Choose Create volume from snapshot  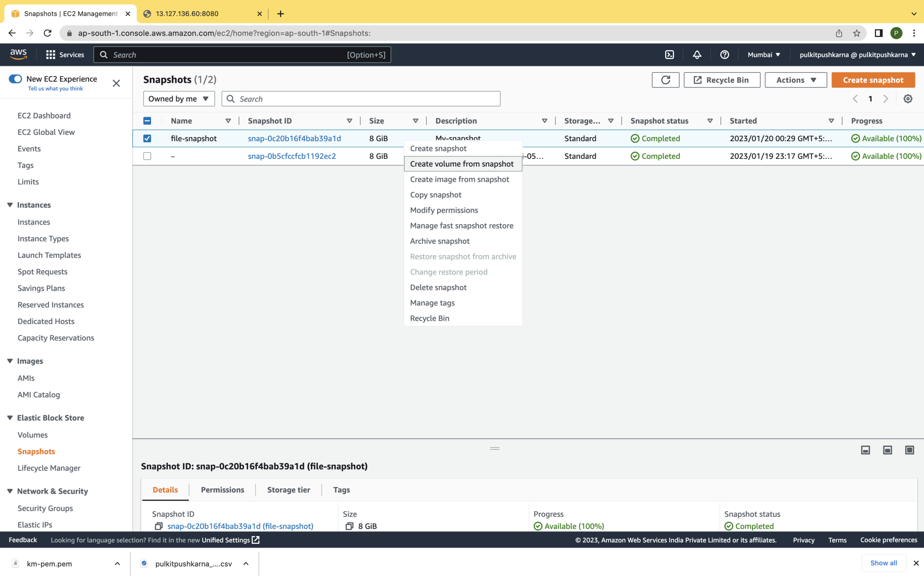point(461,164)
